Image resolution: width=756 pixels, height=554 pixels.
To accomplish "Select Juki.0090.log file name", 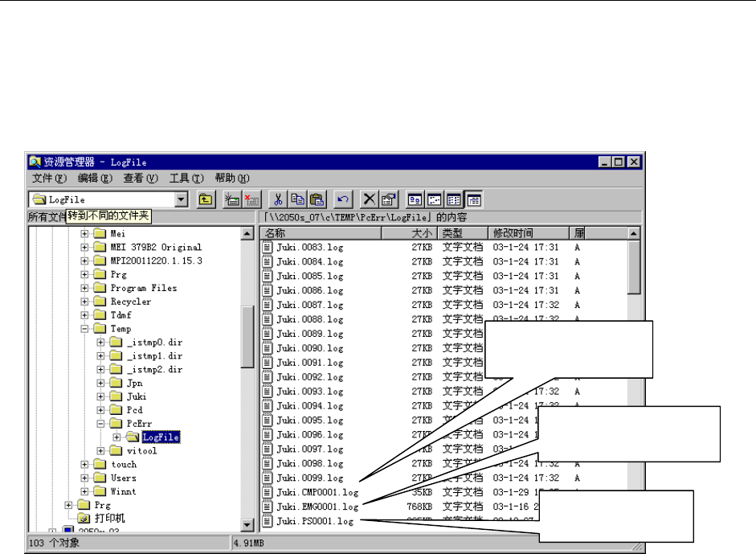I will (x=310, y=348).
